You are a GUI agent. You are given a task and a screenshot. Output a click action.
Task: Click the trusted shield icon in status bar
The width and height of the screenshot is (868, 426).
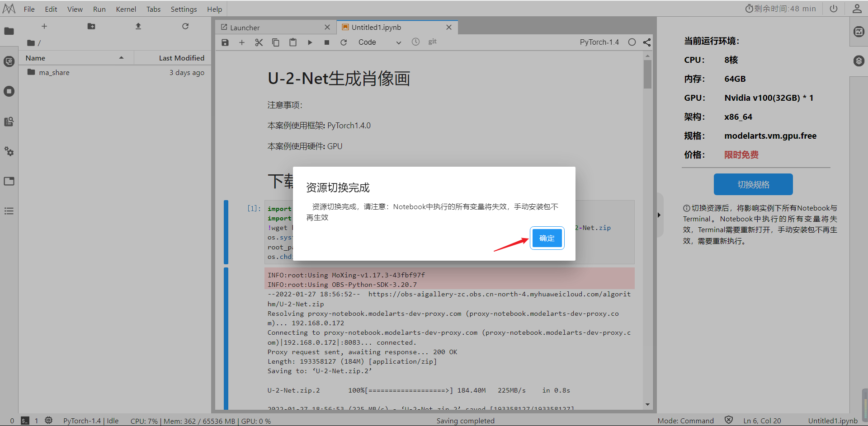(729, 420)
